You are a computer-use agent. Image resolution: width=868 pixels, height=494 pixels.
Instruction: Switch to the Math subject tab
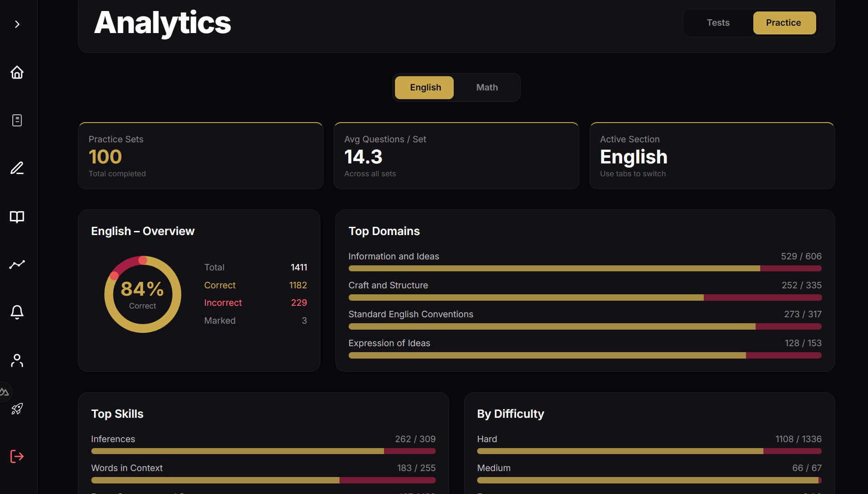(x=487, y=88)
